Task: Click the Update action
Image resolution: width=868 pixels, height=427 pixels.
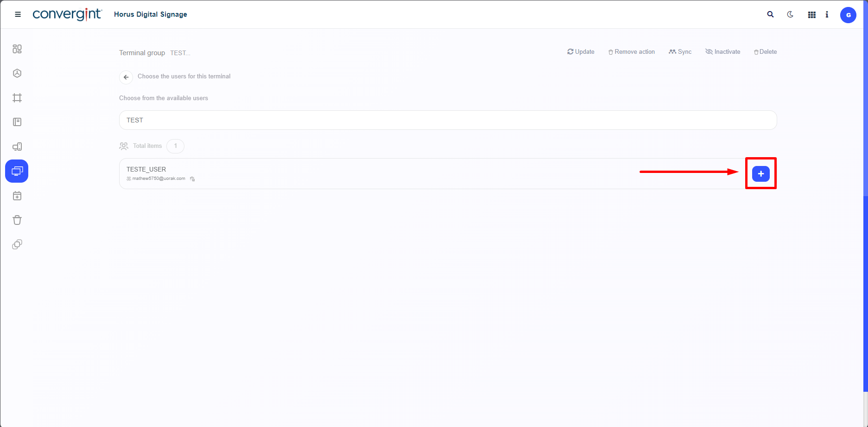Action: [x=581, y=52]
